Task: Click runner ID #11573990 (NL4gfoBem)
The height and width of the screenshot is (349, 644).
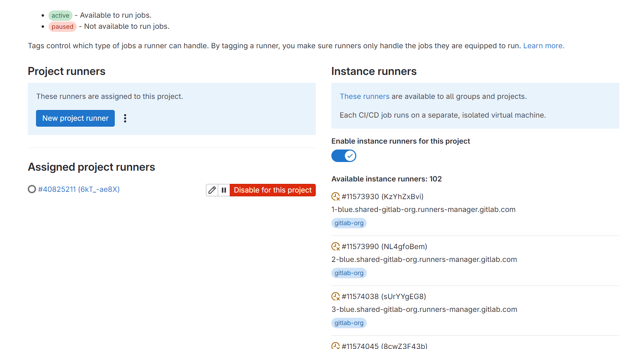Action: [x=384, y=247]
